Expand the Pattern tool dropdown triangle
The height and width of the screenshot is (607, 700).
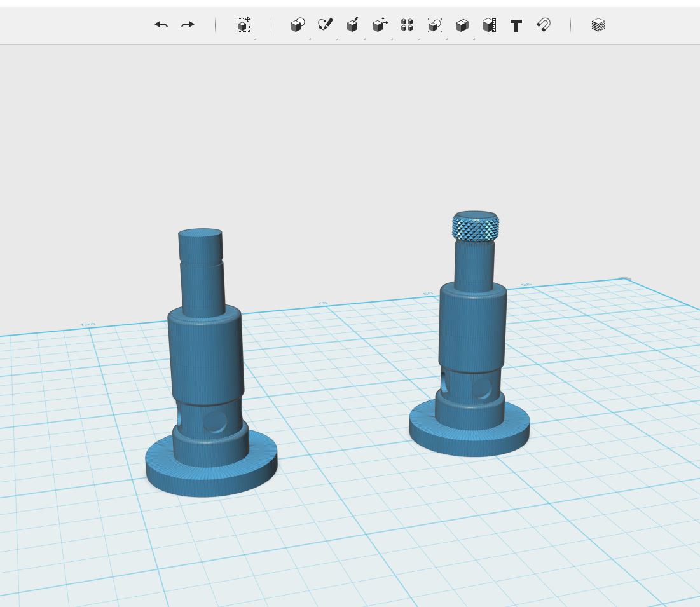419,39
